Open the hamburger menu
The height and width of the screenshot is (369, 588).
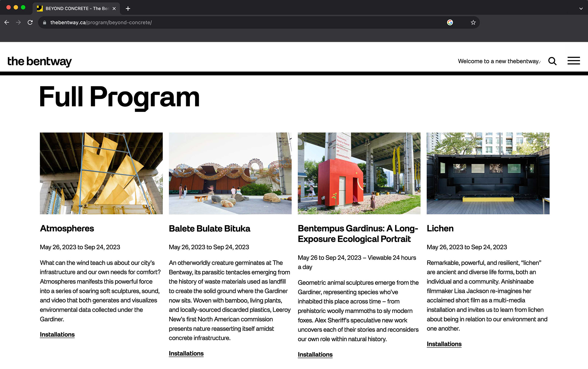(x=574, y=61)
